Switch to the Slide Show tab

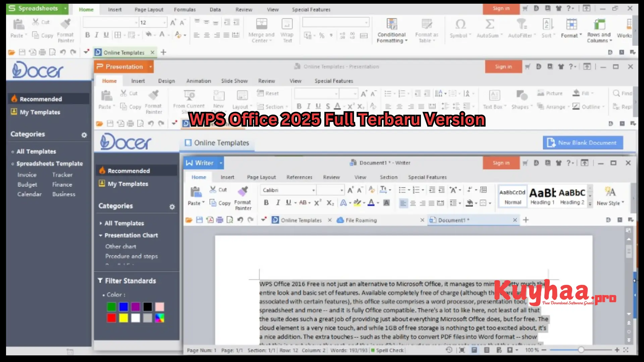coord(234,80)
